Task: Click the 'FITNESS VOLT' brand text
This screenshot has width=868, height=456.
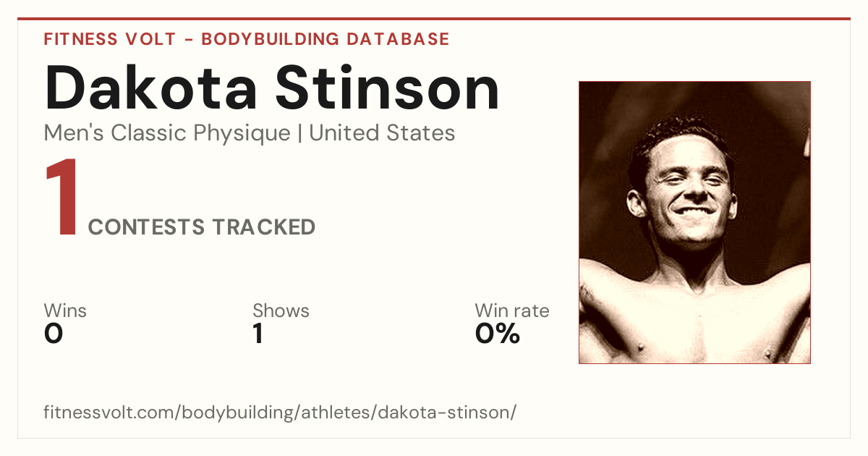Action: 109,39
